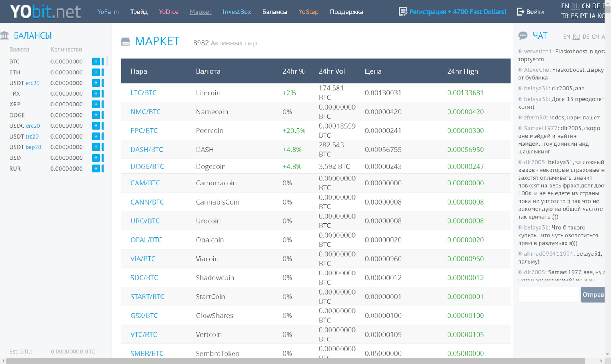Open the VTC/BTC pair

pyautogui.click(x=144, y=334)
